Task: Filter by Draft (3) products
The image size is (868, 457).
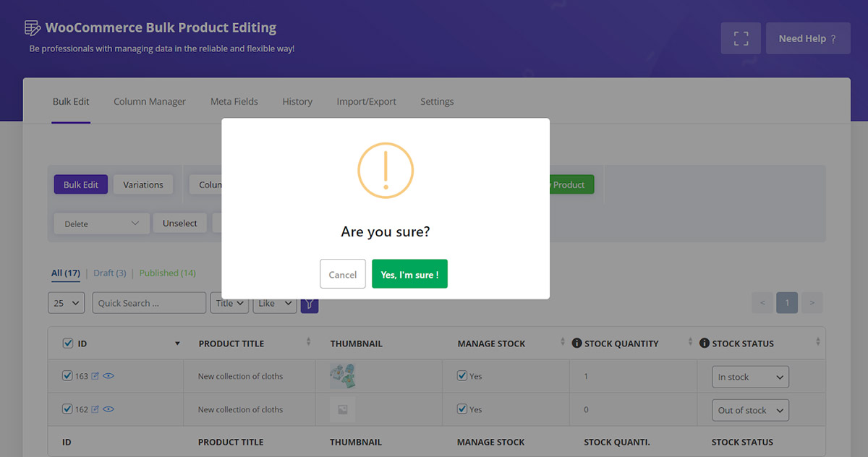Action: (110, 273)
